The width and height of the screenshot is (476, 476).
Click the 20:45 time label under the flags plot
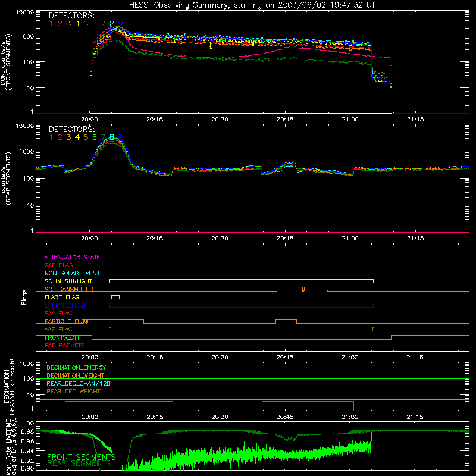pyautogui.click(x=285, y=358)
